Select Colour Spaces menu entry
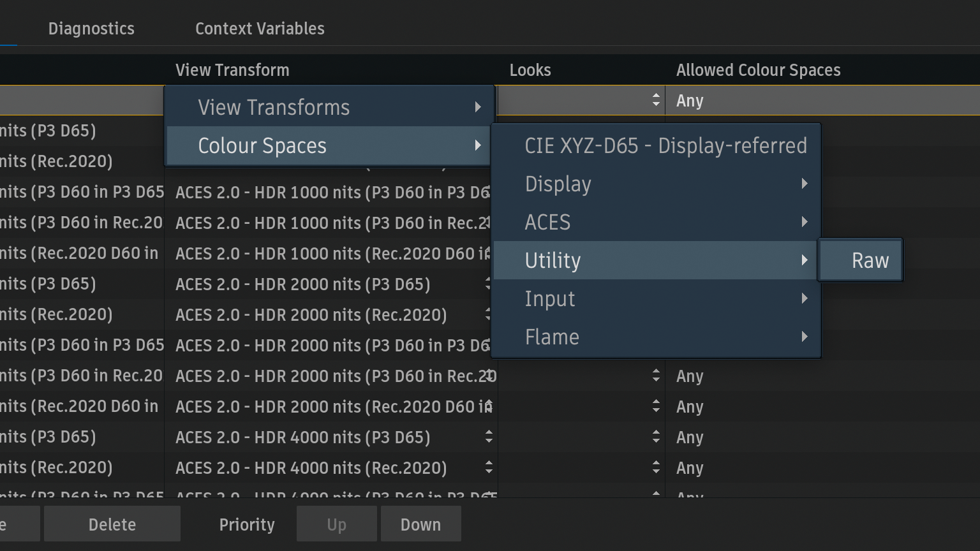 point(329,145)
